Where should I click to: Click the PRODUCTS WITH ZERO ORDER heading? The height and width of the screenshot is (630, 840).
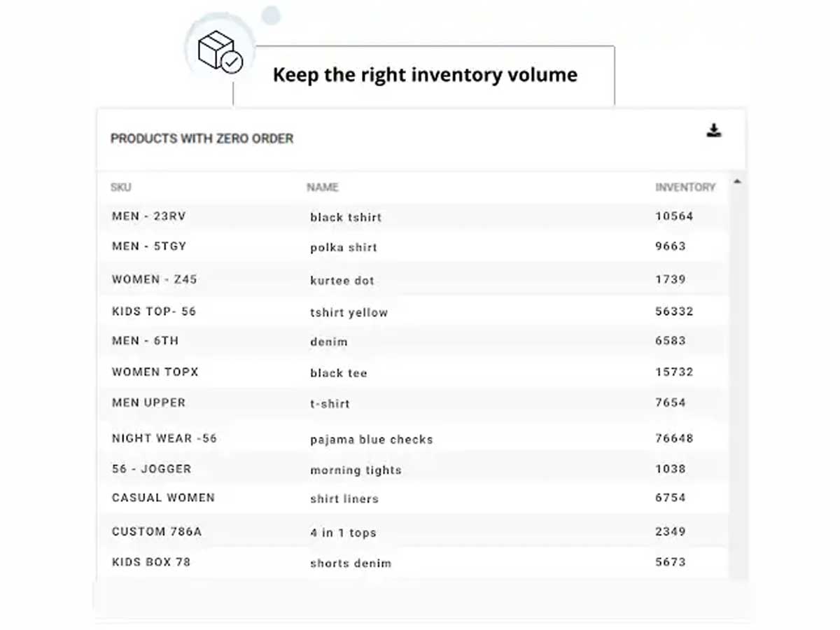pyautogui.click(x=202, y=139)
